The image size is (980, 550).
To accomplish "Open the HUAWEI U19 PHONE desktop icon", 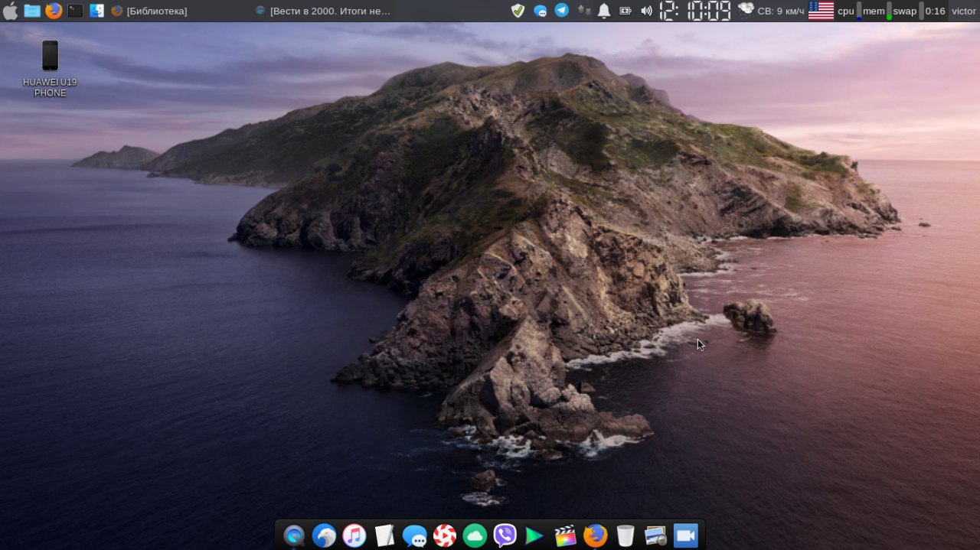I will tap(50, 69).
